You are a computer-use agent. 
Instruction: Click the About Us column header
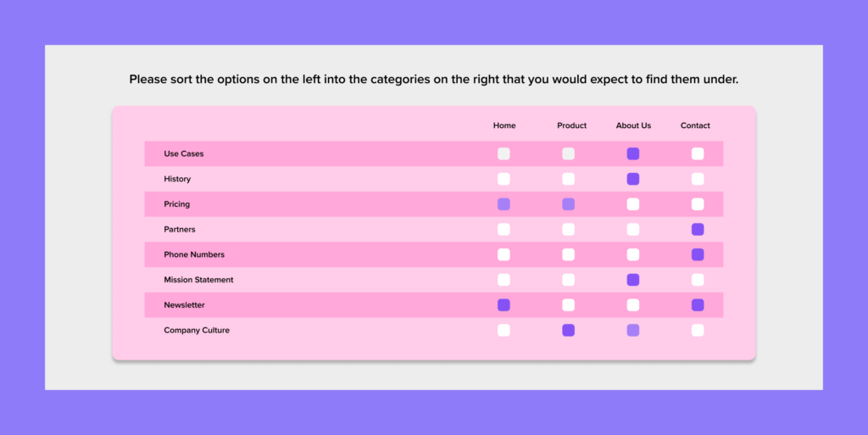[633, 125]
